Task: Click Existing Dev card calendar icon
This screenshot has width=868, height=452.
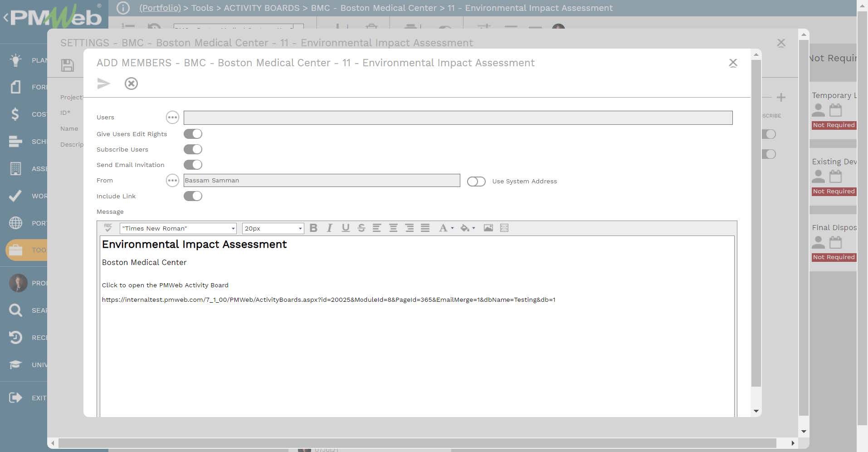Action: coord(835,176)
